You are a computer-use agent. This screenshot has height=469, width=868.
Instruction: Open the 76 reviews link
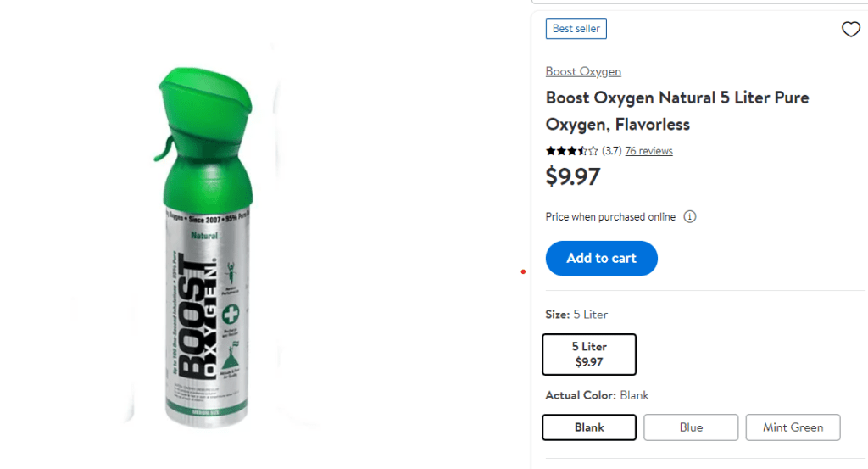[648, 151]
